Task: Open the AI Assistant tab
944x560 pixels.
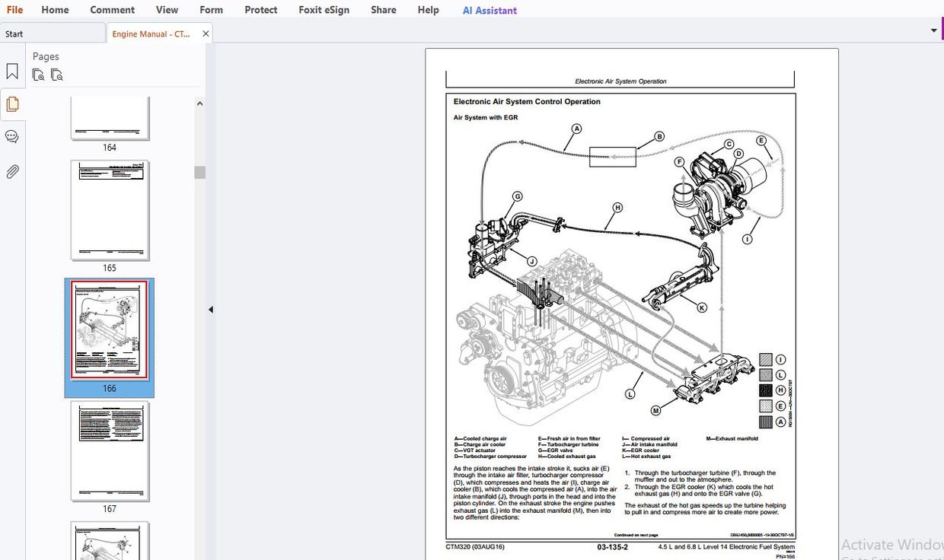Action: [x=490, y=11]
